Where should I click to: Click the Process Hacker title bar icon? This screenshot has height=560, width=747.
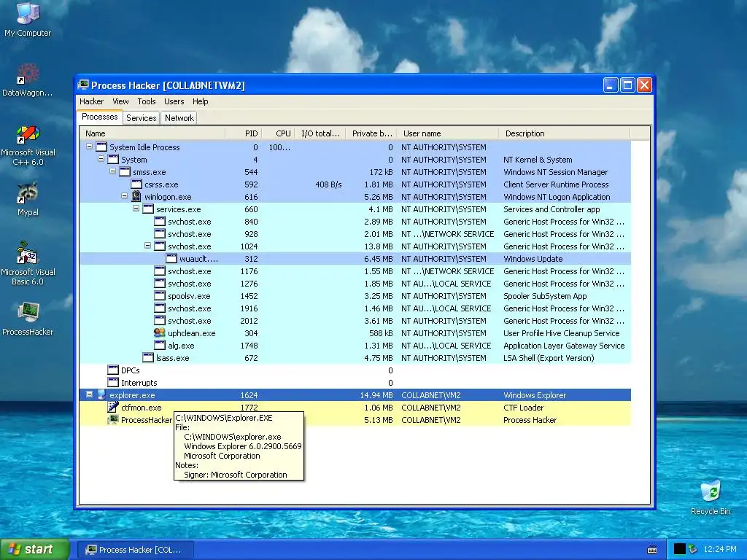(x=83, y=85)
